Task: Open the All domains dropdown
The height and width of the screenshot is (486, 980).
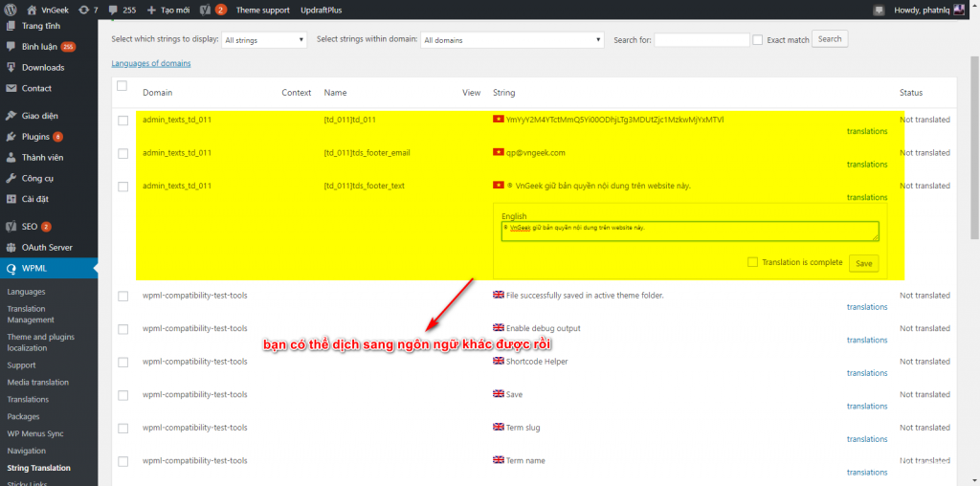Action: 513,40
